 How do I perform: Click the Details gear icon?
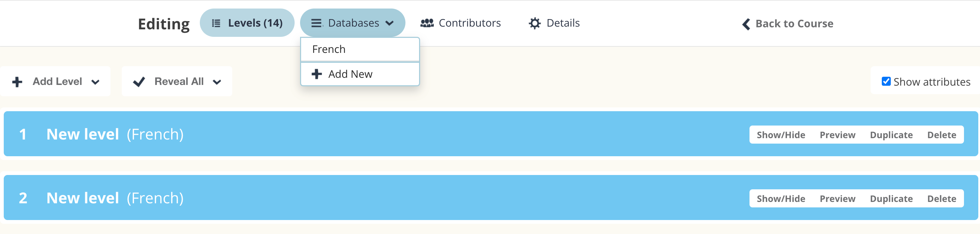pos(535,24)
